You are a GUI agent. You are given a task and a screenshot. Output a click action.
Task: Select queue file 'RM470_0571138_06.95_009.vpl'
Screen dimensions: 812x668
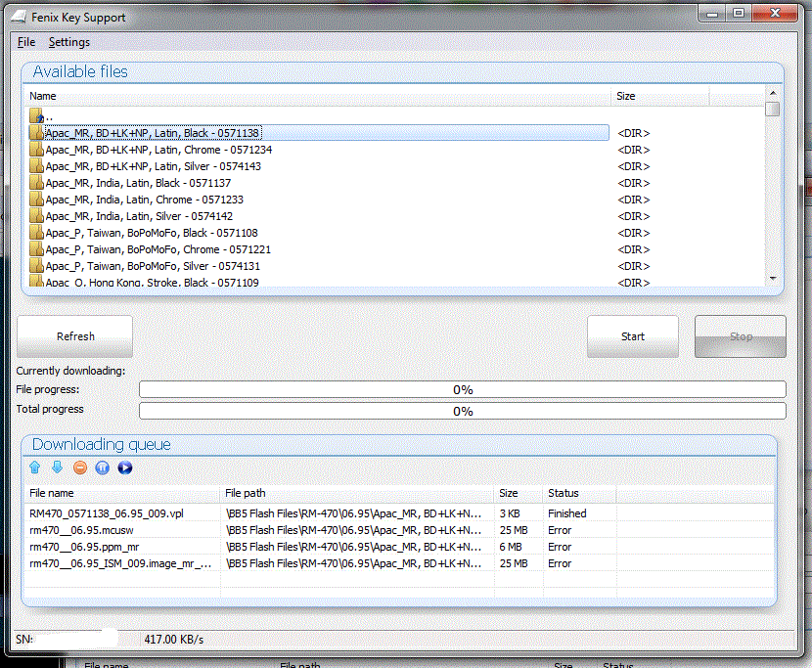[107, 513]
